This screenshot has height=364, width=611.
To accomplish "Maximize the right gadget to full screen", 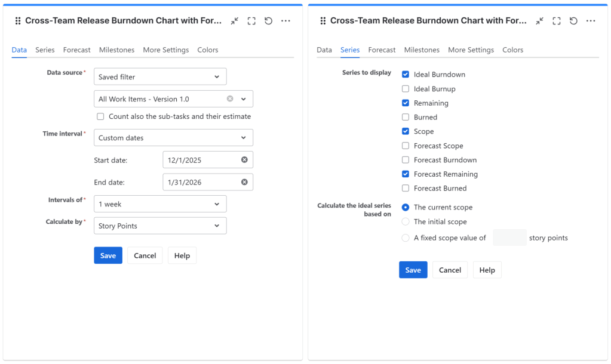I will click(x=557, y=21).
